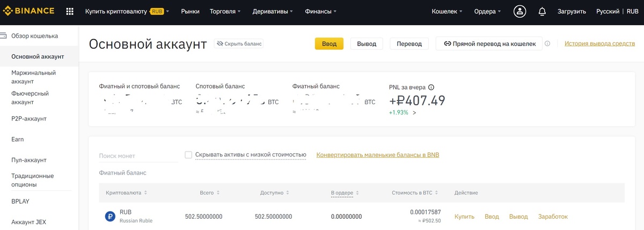This screenshot has width=644, height=230.
Task: Sort by Всего column
Action: pos(209,192)
